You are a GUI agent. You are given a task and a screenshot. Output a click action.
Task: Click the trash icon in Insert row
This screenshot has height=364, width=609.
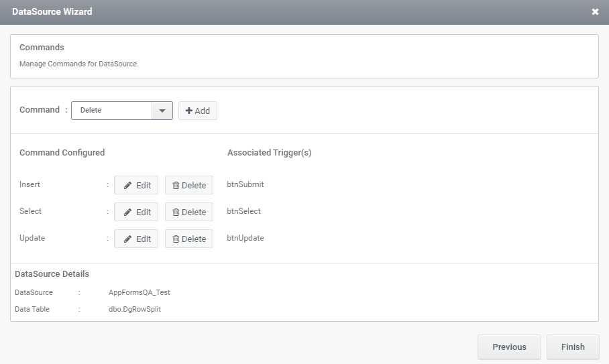pos(176,186)
